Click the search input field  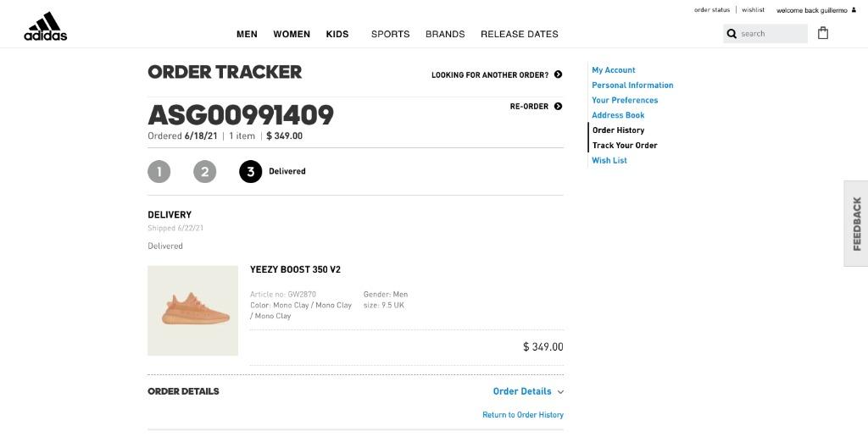point(765,34)
